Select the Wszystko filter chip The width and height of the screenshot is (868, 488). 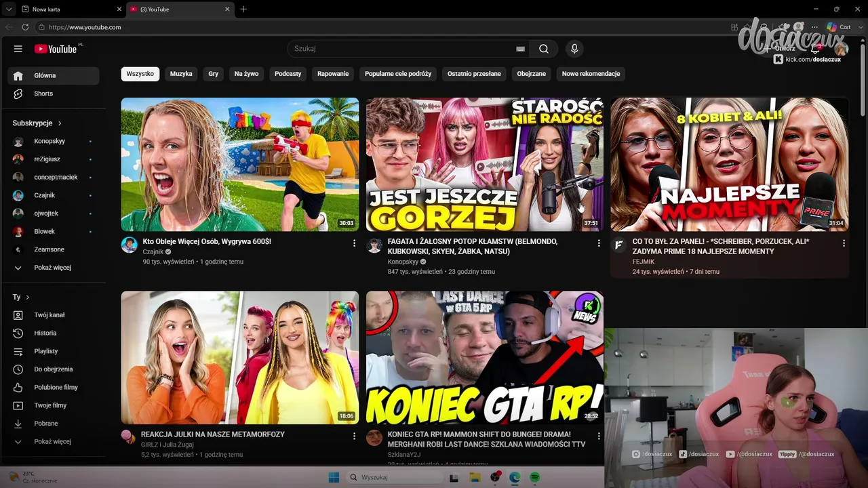140,74
